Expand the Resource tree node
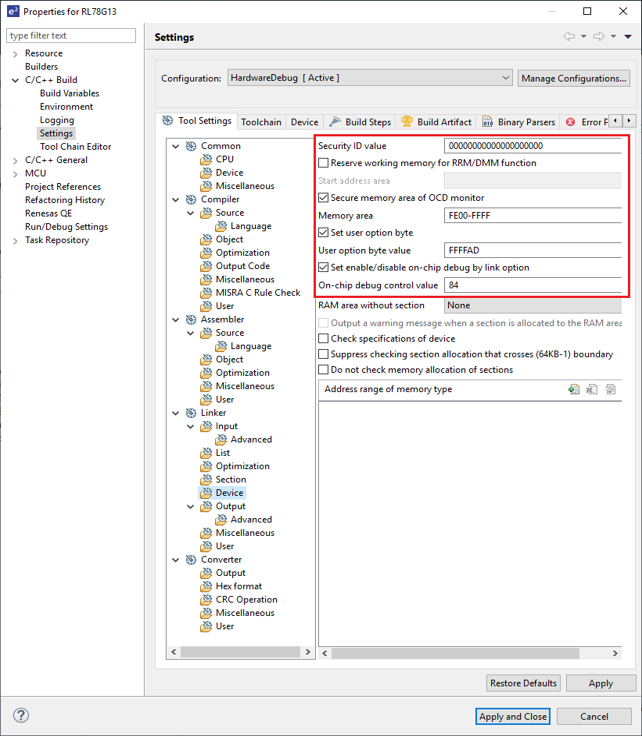 point(15,54)
